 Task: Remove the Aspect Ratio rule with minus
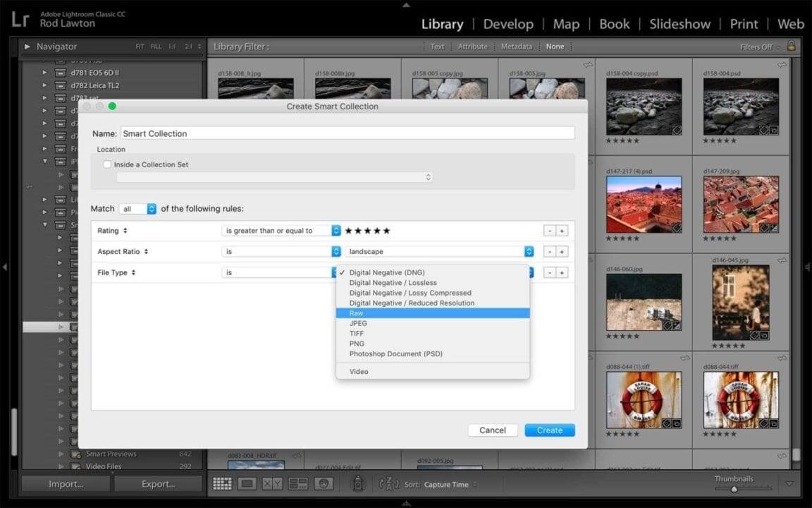[550, 251]
